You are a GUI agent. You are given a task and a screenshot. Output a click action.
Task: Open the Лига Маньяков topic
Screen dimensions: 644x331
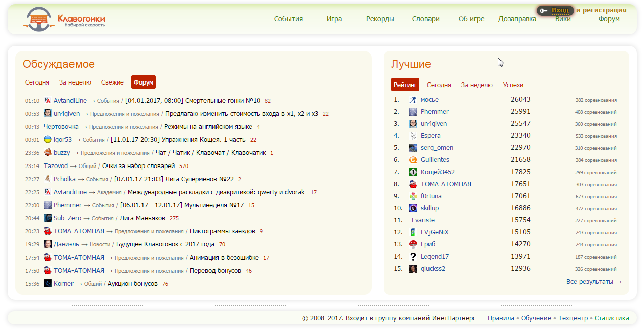pos(142,218)
